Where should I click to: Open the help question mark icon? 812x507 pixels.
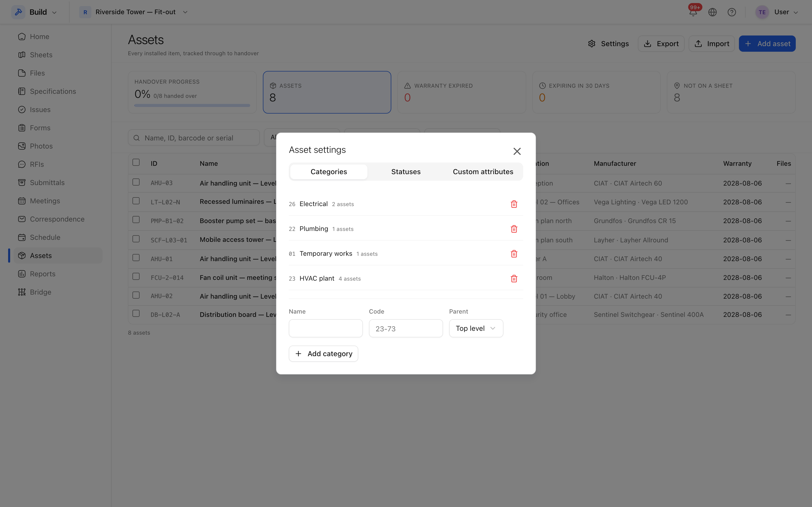click(x=732, y=12)
